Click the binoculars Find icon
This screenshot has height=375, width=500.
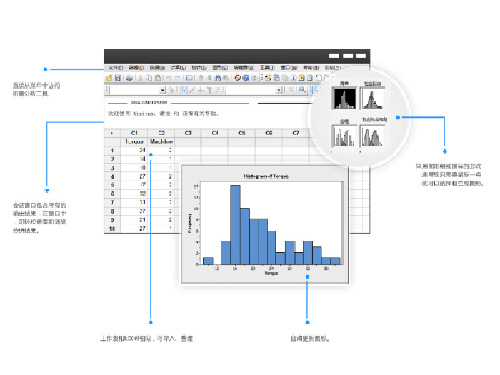(x=218, y=78)
